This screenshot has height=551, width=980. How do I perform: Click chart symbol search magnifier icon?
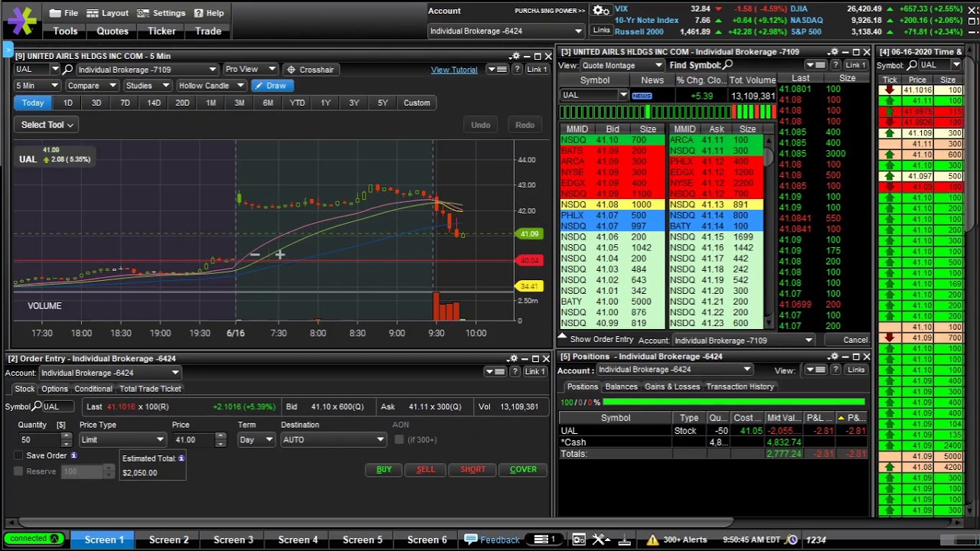(67, 70)
